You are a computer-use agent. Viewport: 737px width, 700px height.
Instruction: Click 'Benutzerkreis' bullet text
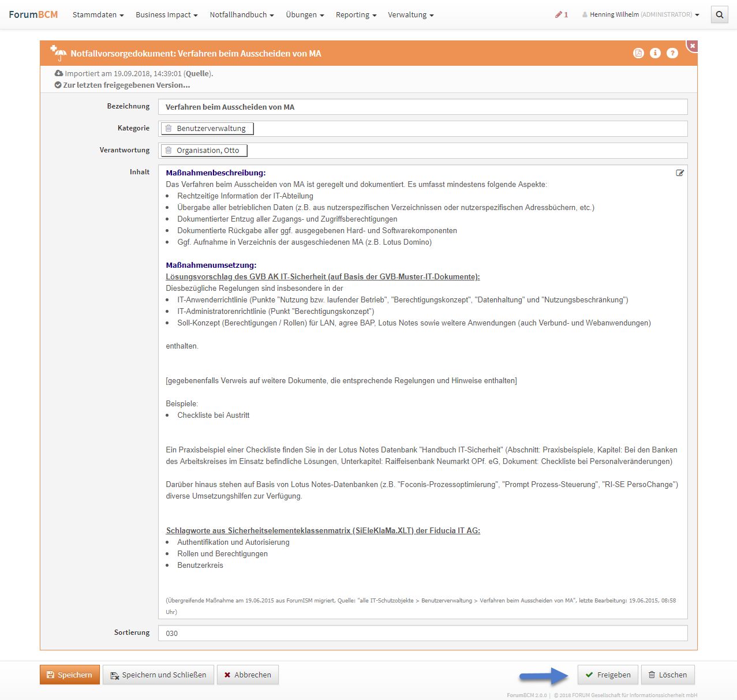click(x=200, y=565)
